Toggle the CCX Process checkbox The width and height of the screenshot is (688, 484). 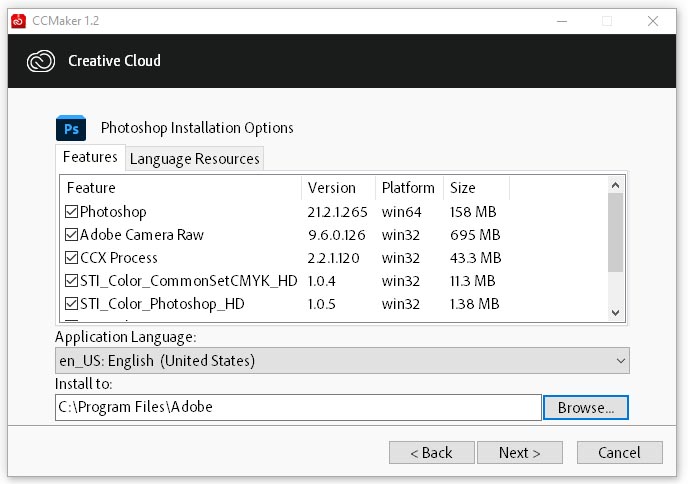tap(71, 257)
